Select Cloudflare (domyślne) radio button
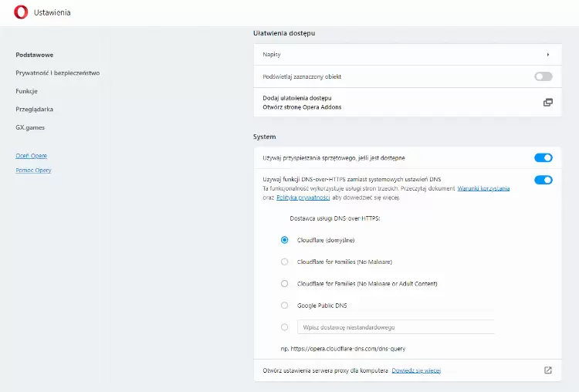Viewport: 579px width, 392px height. pos(284,240)
